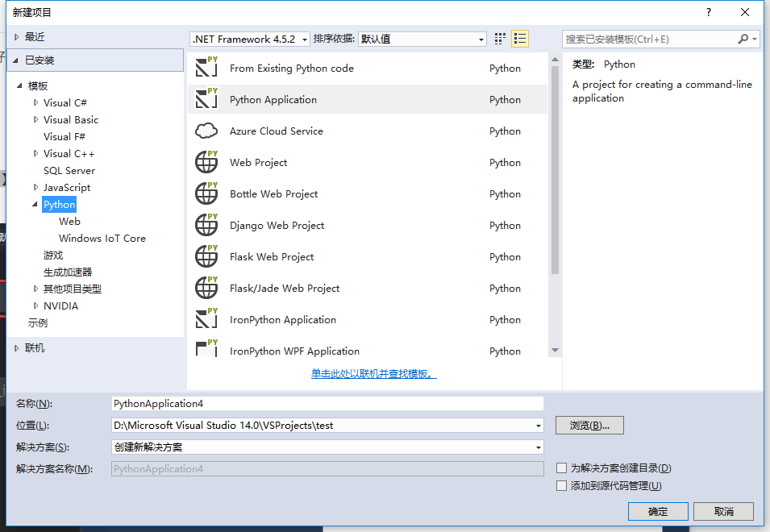This screenshot has height=532, width=770.
Task: Click the Bottle Web Project globe icon
Action: [206, 194]
